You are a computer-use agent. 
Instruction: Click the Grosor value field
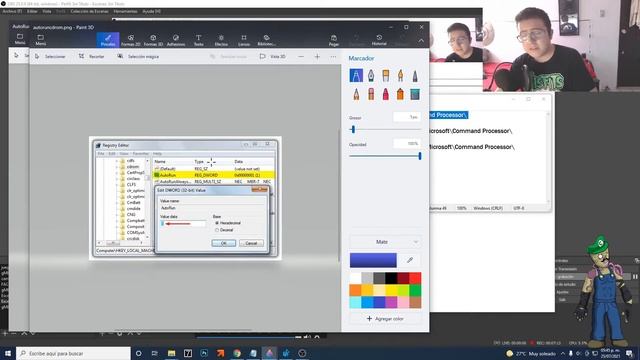(x=407, y=117)
